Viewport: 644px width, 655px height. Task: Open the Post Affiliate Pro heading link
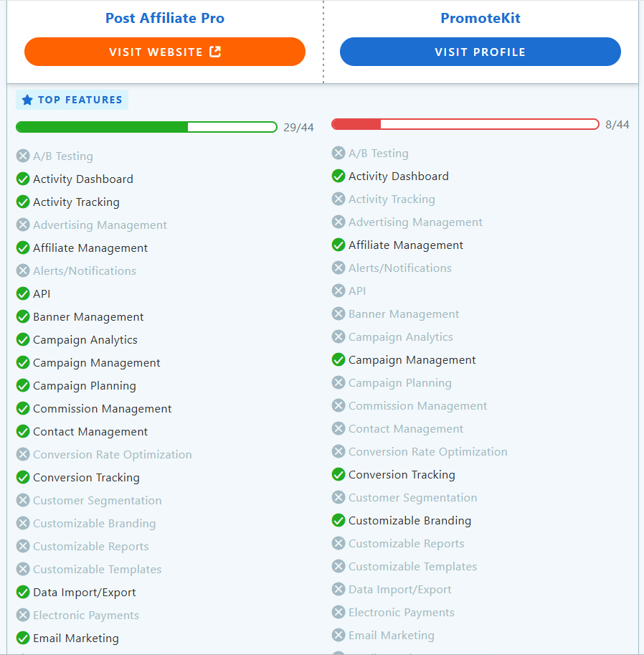(x=164, y=18)
